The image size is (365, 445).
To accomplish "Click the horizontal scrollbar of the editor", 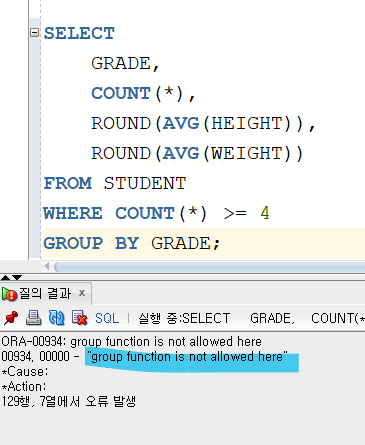I will coord(210,266).
